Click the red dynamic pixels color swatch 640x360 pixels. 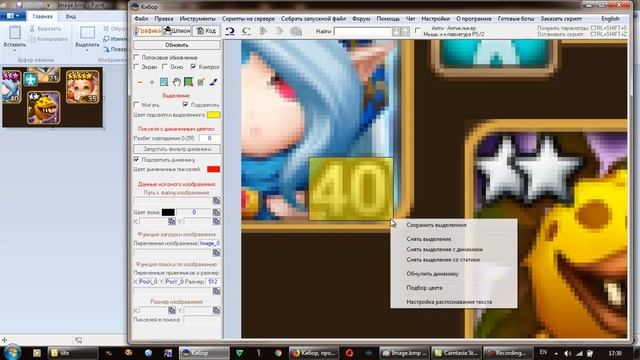213,169
